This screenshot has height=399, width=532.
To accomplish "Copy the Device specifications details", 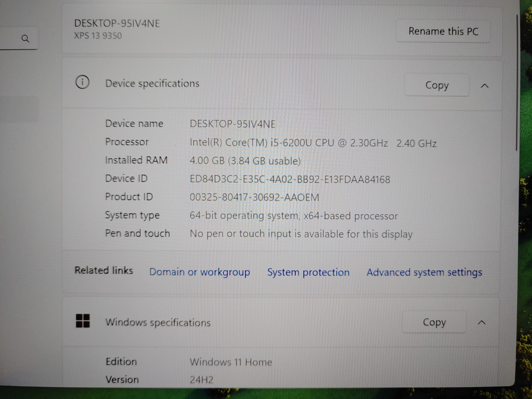I will [x=437, y=85].
